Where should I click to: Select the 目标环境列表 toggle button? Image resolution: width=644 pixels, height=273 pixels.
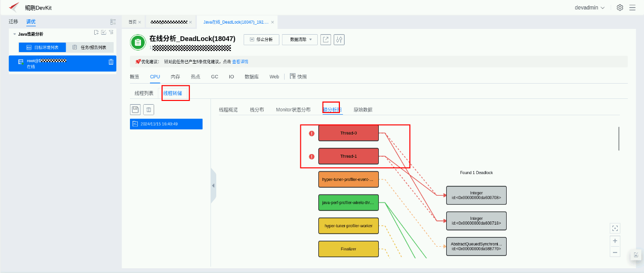coord(43,47)
